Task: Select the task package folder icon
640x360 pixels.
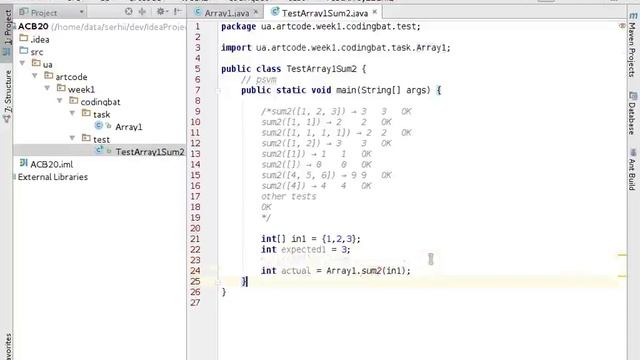Action: click(86, 113)
